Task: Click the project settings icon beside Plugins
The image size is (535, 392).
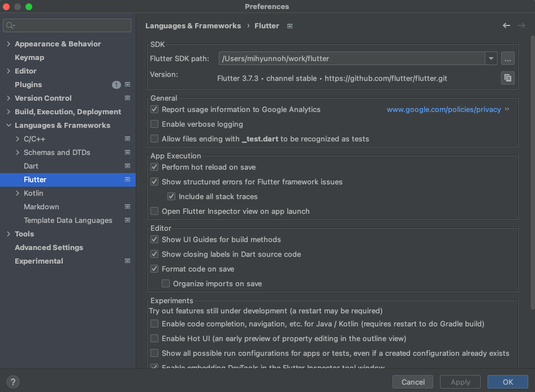Action: click(128, 84)
